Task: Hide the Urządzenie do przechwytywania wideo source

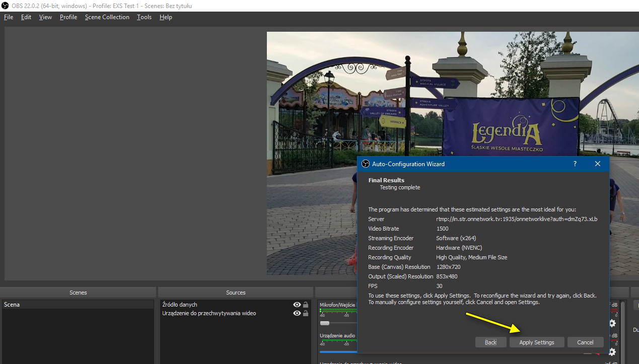Action: click(297, 313)
